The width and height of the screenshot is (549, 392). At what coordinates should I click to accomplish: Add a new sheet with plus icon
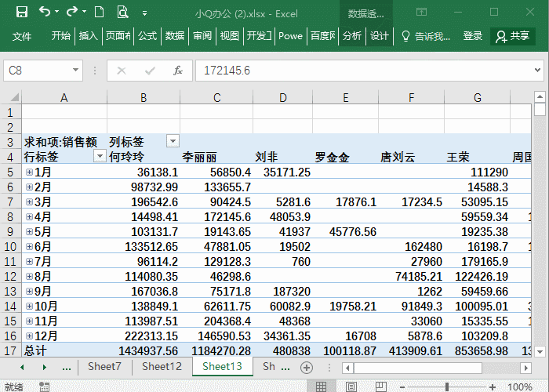pos(307,367)
